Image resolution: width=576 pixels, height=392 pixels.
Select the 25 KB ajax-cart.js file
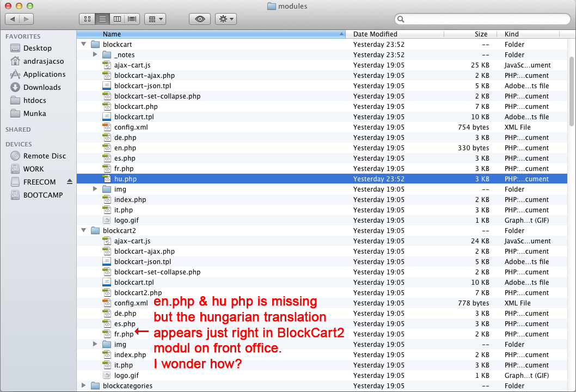tap(322, 65)
